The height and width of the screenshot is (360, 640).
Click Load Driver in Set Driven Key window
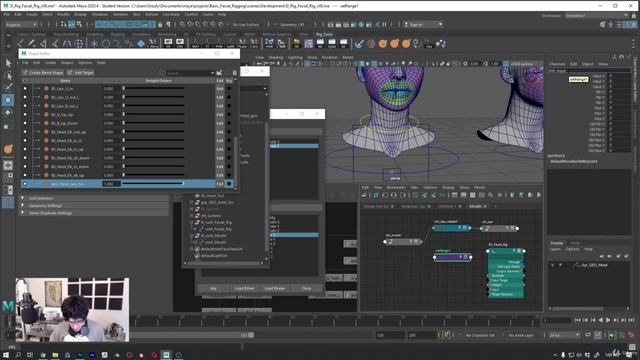tap(244, 288)
